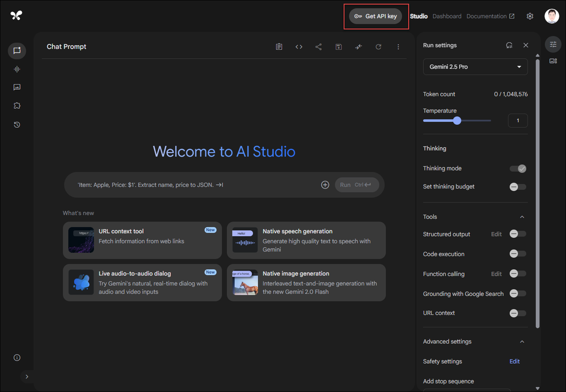Toggle the Thinking mode switch
Screen dimensions: 566x392
pos(518,169)
